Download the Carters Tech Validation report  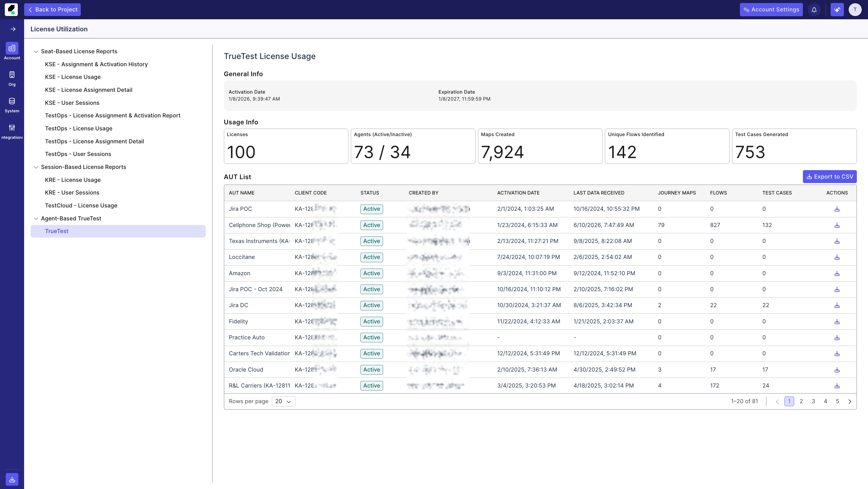(x=837, y=354)
